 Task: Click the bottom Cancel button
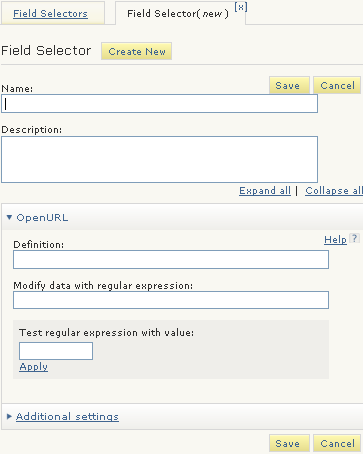(337, 443)
